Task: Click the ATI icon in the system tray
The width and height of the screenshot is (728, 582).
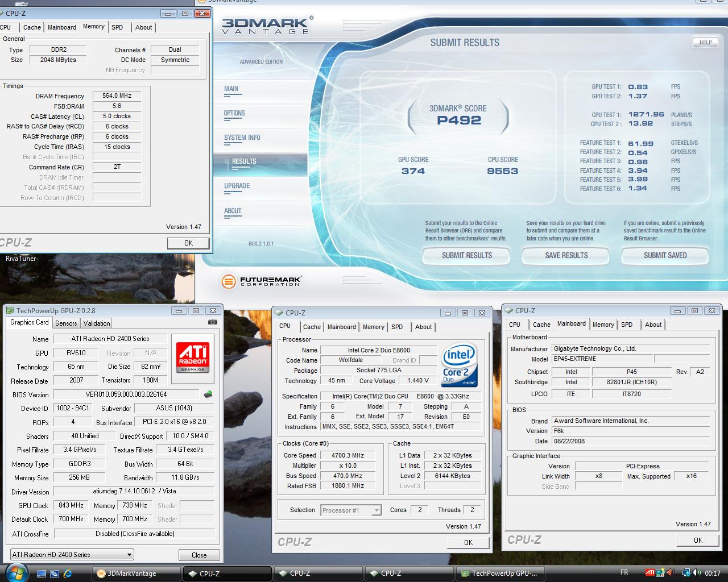Action: coord(650,573)
